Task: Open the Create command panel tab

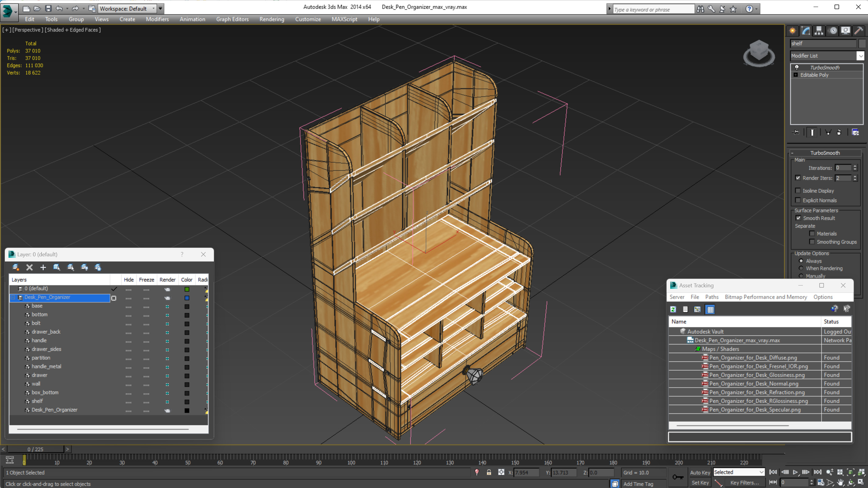Action: [x=793, y=31]
